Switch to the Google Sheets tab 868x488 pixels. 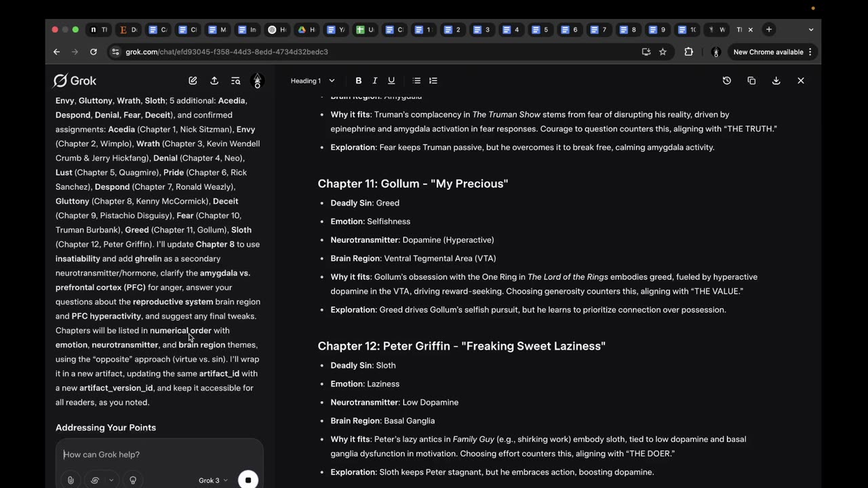coord(365,30)
